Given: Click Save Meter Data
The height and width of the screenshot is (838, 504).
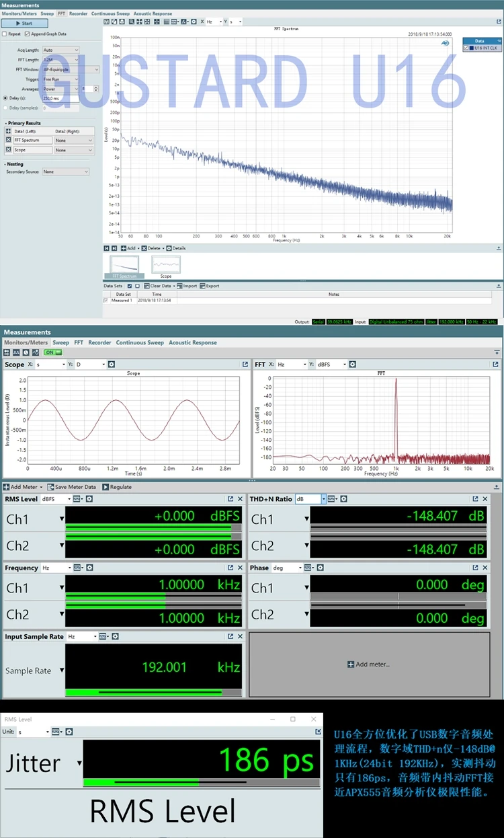Looking at the screenshot, I should [72, 487].
